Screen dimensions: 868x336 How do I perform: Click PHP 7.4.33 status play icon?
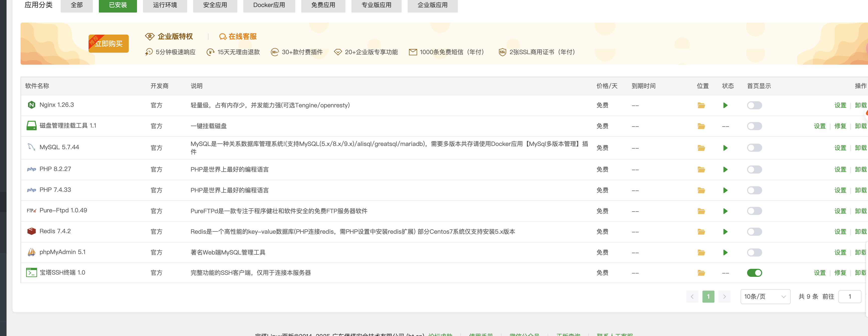pos(726,190)
